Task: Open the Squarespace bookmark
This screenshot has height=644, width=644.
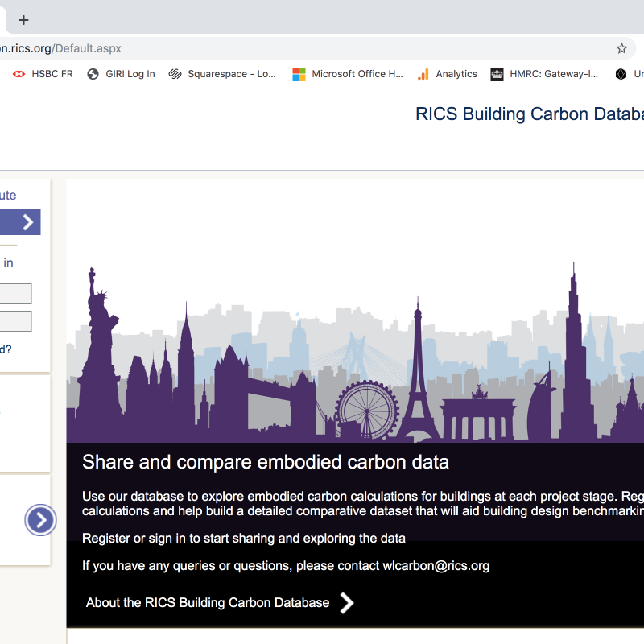Action: point(222,74)
